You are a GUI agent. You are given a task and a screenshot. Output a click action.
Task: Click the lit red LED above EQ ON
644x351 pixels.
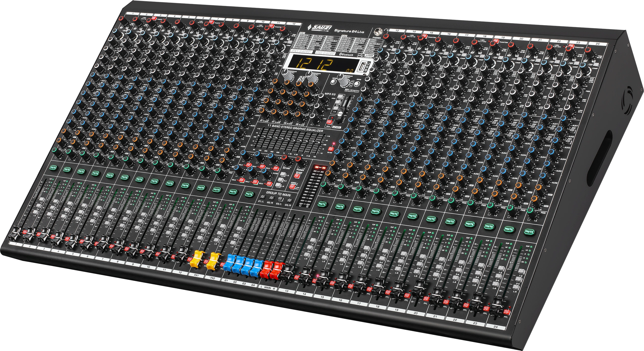point(334,143)
